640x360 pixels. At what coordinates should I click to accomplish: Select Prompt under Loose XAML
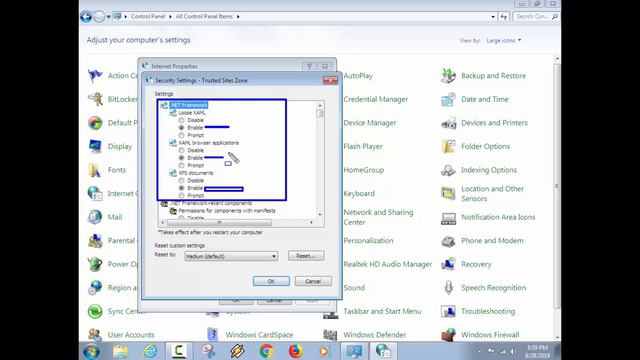click(182, 135)
